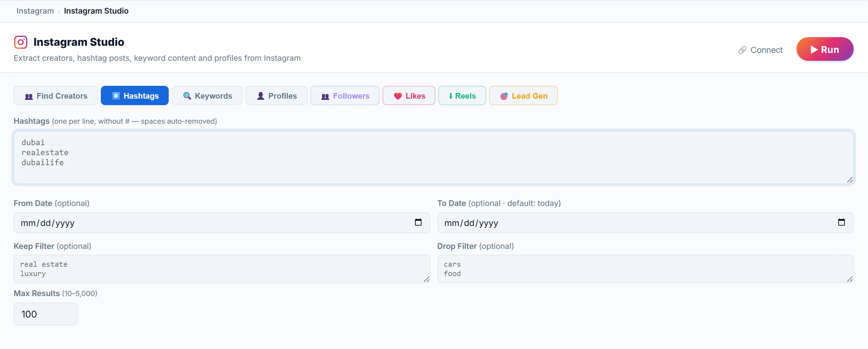Click the people icon on Followers tab
This screenshot has width=868, height=349.
[325, 96]
